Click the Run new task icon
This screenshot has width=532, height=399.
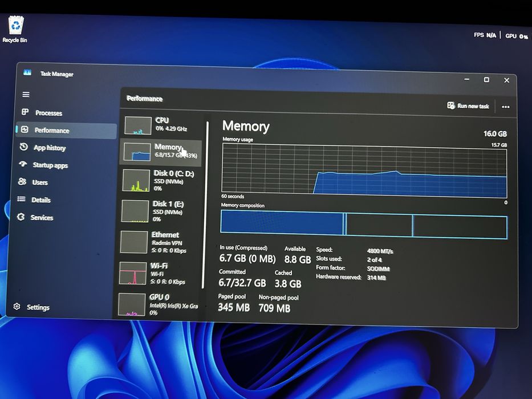(x=451, y=105)
